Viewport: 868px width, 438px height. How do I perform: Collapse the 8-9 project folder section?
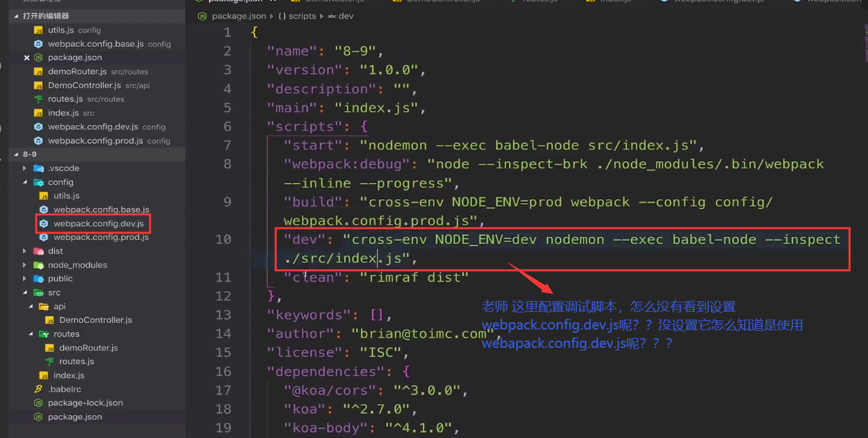(x=16, y=155)
